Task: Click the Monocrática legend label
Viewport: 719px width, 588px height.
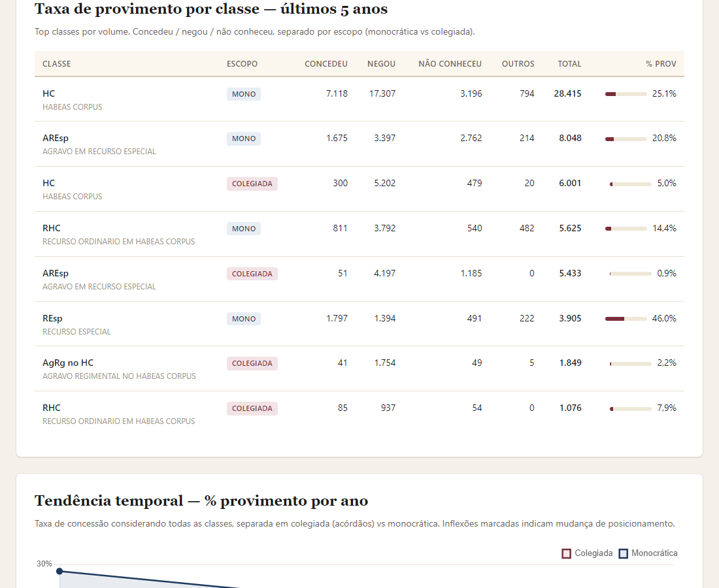Action: tap(654, 553)
